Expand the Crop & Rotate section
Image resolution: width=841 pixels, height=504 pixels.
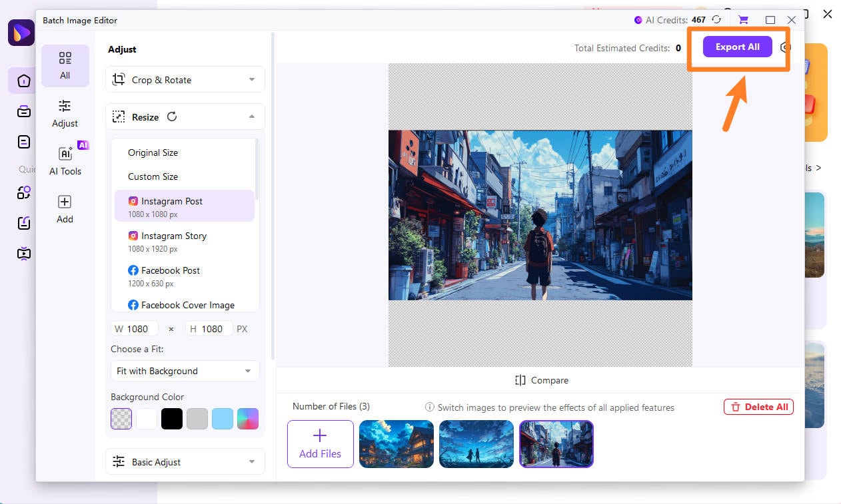tap(185, 80)
